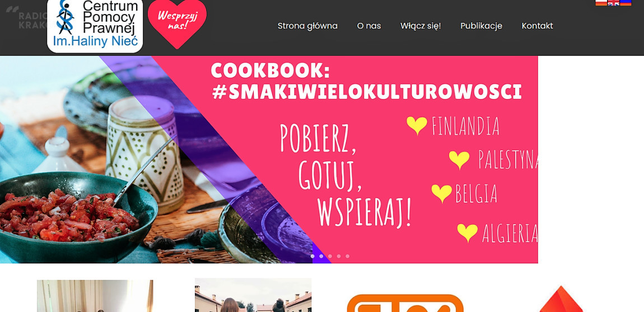Click the orange logo below the banner
Screen dimensions: 644x312
coord(405,303)
